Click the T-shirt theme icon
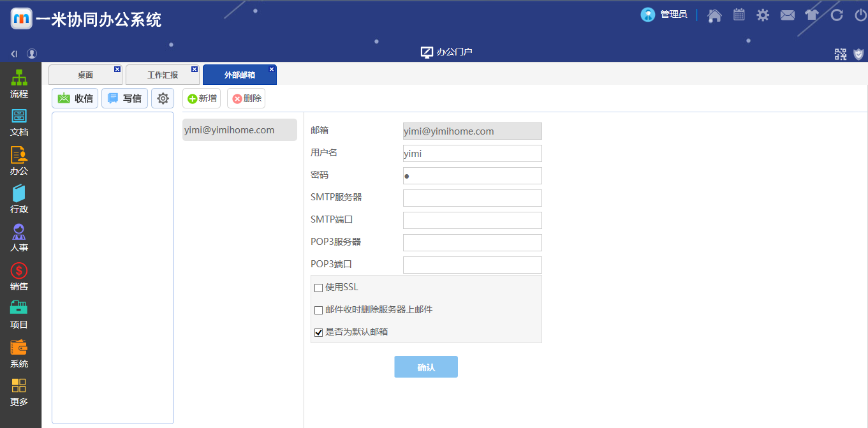Screen dimensions: 868x428 [812, 15]
